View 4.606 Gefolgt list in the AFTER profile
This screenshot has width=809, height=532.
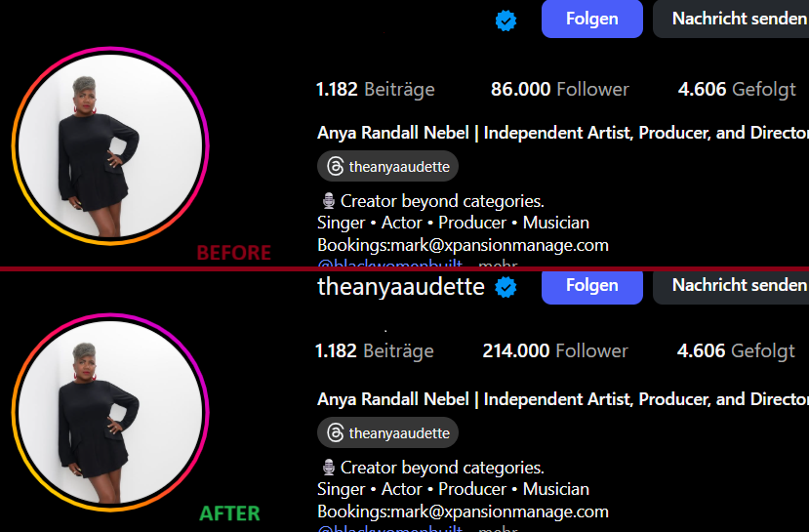[737, 350]
